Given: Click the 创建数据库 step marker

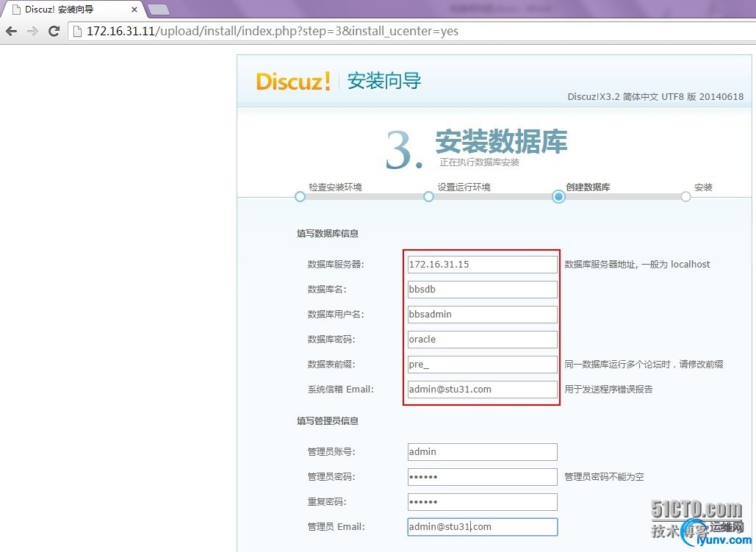Looking at the screenshot, I should [558, 197].
